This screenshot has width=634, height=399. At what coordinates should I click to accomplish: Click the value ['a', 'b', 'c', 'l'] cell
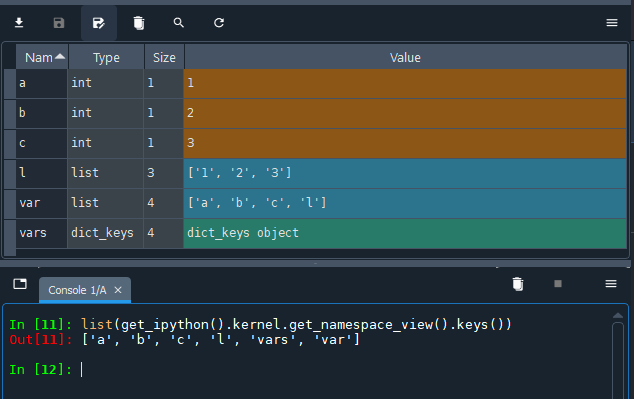pyautogui.click(x=405, y=203)
